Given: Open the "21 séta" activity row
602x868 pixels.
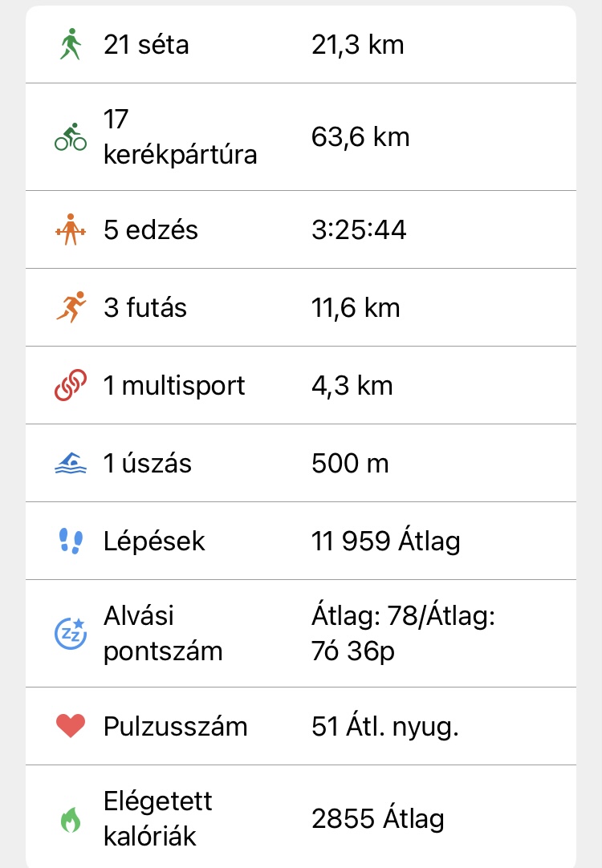Looking at the screenshot, I should [x=146, y=44].
